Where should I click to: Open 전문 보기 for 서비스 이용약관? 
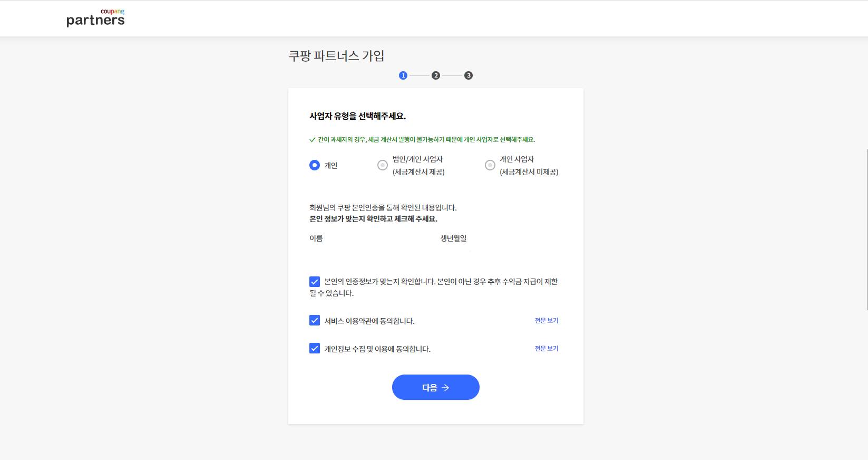coord(547,320)
